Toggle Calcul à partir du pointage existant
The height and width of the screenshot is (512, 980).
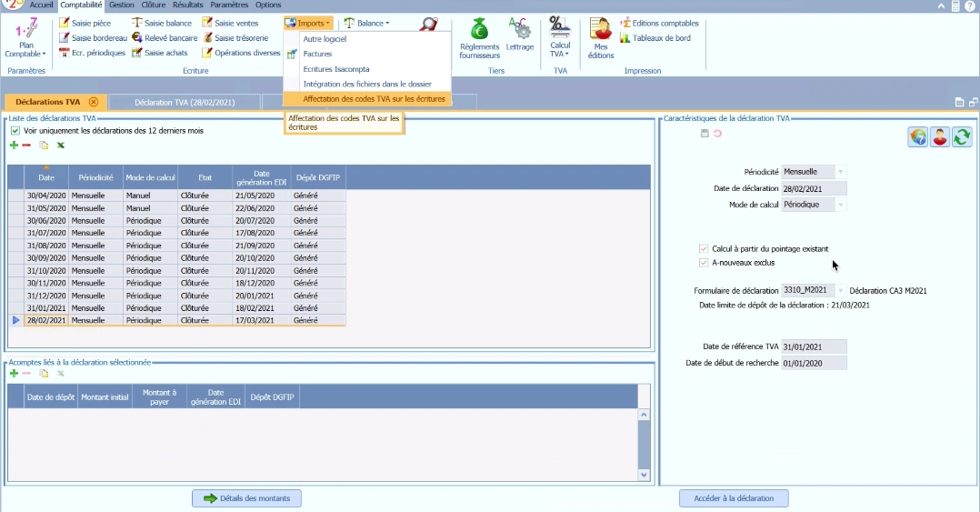(704, 249)
